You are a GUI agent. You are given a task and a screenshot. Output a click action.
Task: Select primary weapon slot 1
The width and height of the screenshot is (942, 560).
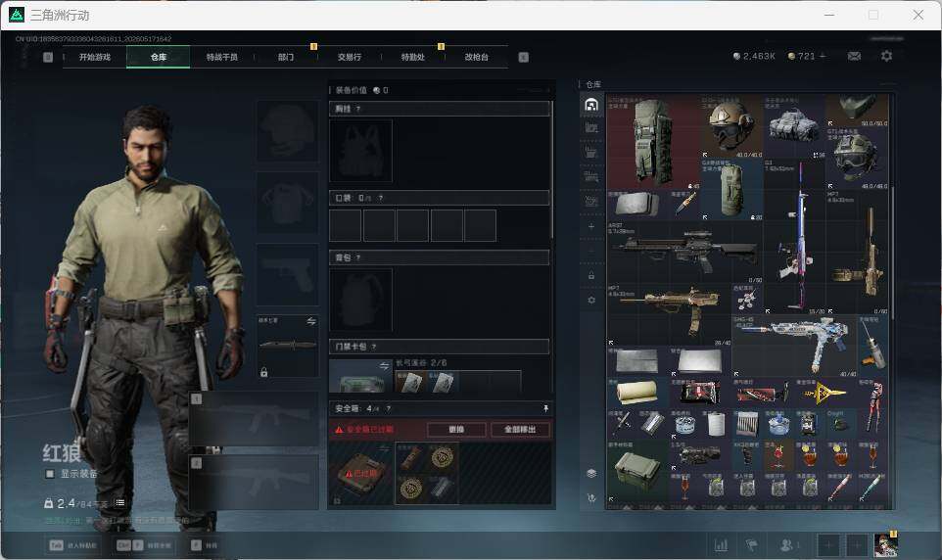tap(255, 419)
